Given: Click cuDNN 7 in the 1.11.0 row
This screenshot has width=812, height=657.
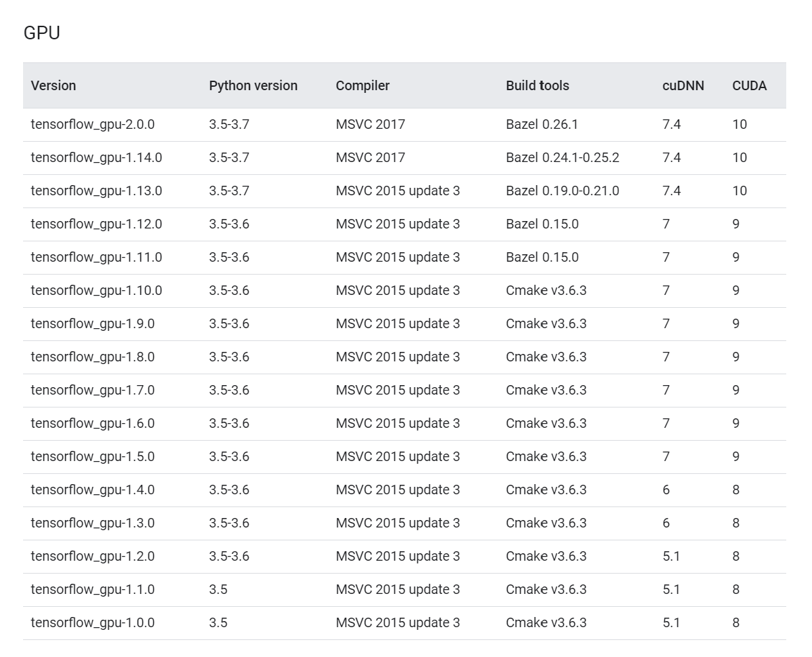Looking at the screenshot, I should pyautogui.click(x=666, y=257).
